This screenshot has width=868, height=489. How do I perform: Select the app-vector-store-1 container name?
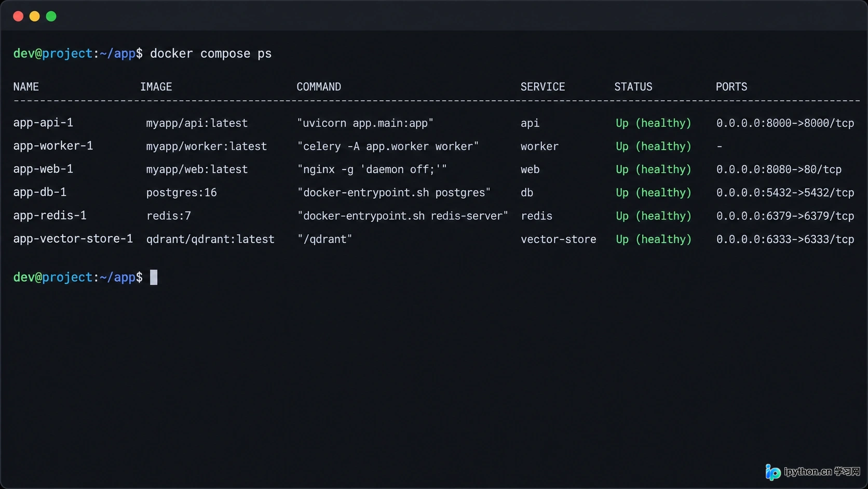73,239
